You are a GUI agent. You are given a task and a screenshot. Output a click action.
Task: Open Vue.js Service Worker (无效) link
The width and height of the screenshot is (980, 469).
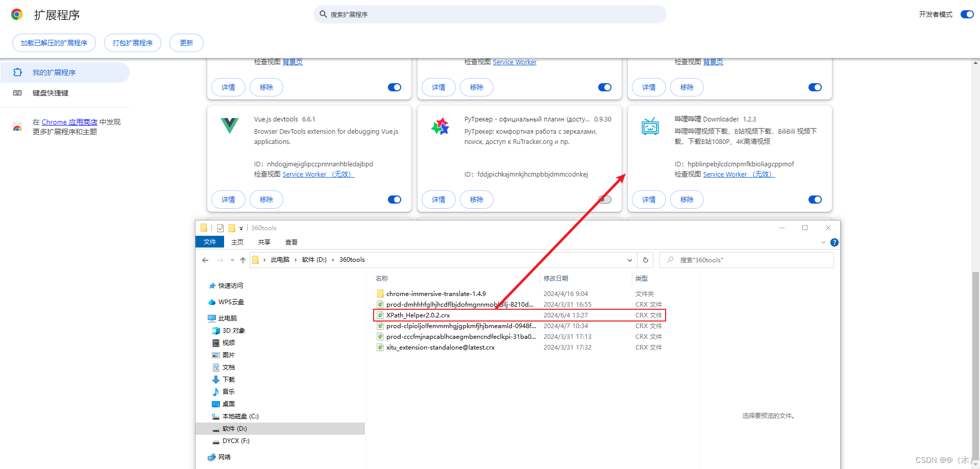318,175
